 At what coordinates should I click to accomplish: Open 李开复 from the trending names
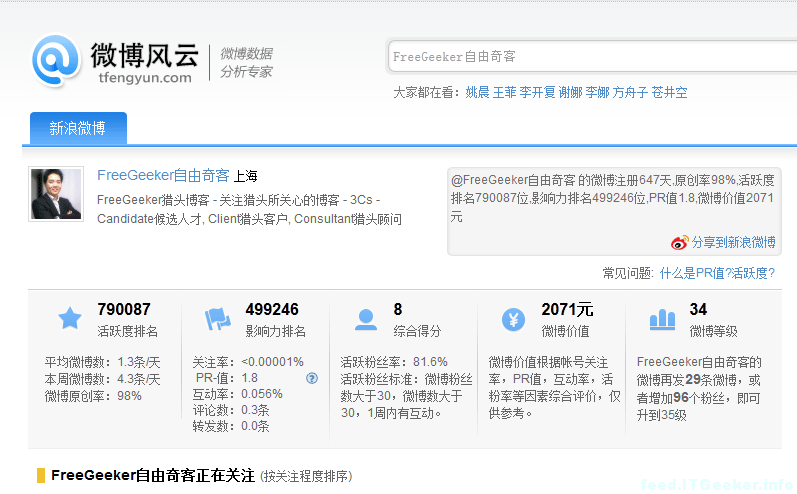click(x=537, y=92)
